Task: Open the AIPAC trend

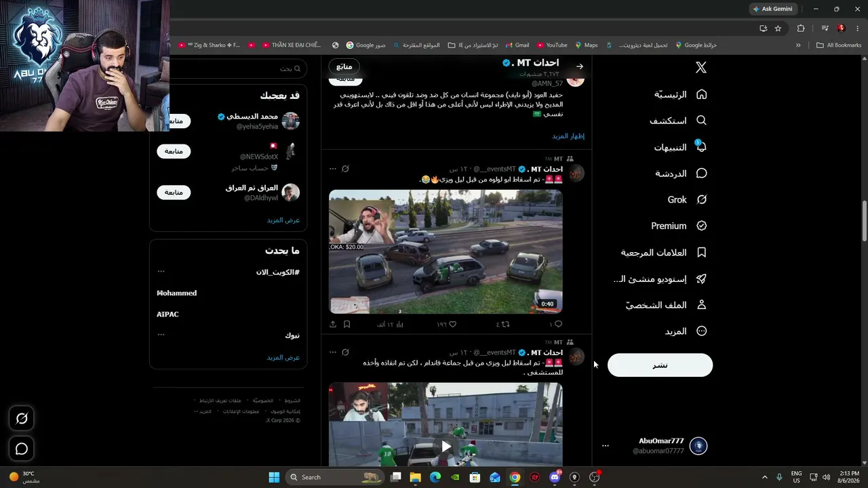Action: click(x=167, y=314)
